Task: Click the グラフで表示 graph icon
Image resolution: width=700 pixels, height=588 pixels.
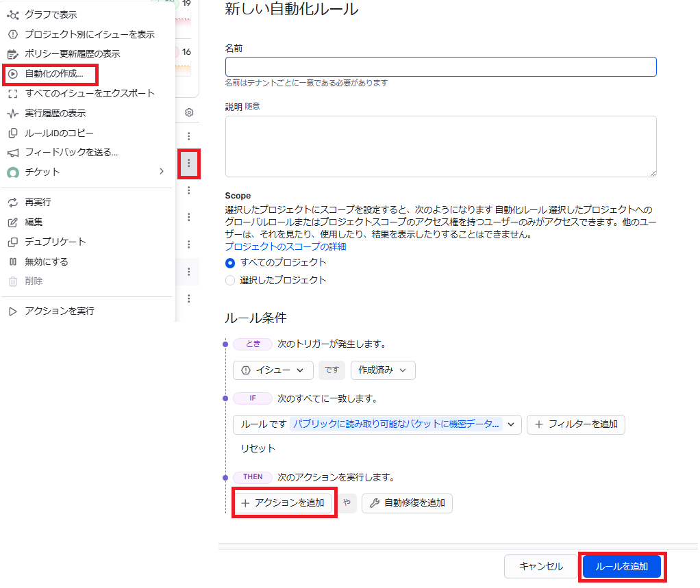Action: 12,14
